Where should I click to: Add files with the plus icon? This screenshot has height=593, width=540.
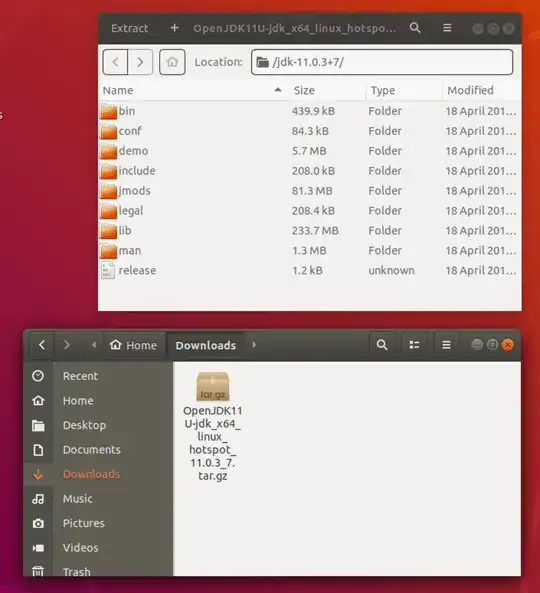click(174, 28)
